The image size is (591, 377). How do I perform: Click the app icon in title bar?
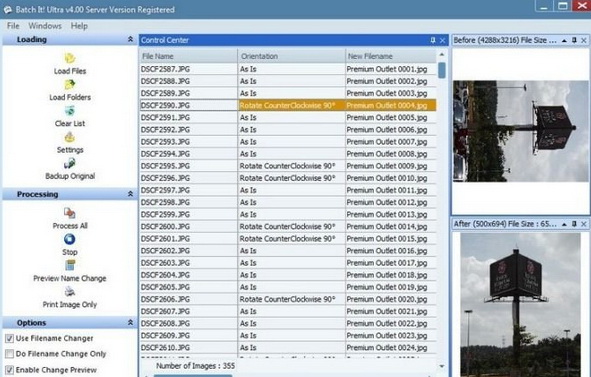point(8,10)
